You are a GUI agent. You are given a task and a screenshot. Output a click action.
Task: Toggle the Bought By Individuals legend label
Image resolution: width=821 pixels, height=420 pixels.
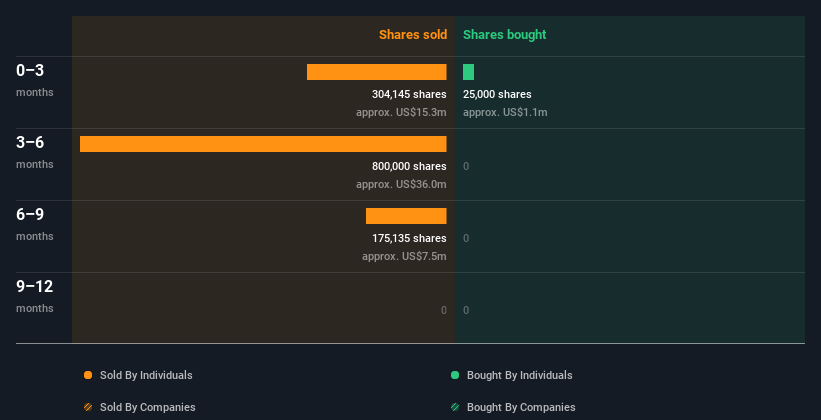click(519, 375)
